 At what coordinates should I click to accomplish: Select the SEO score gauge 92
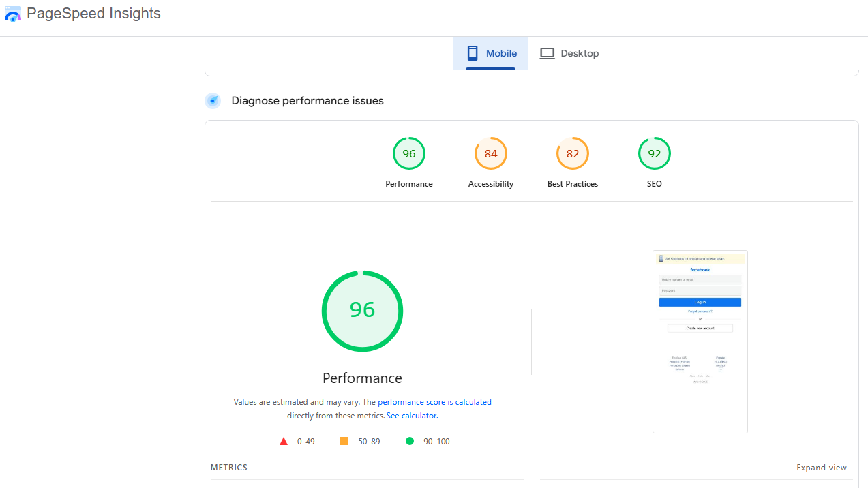pos(655,153)
